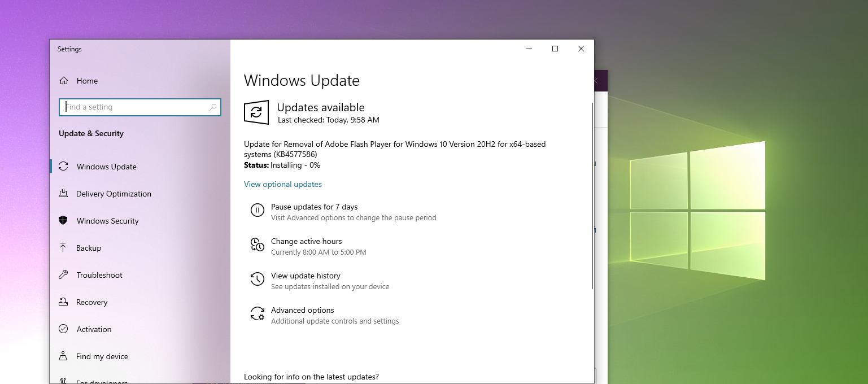
Task: Click the Troubleshoot wrench icon
Action: coord(63,275)
